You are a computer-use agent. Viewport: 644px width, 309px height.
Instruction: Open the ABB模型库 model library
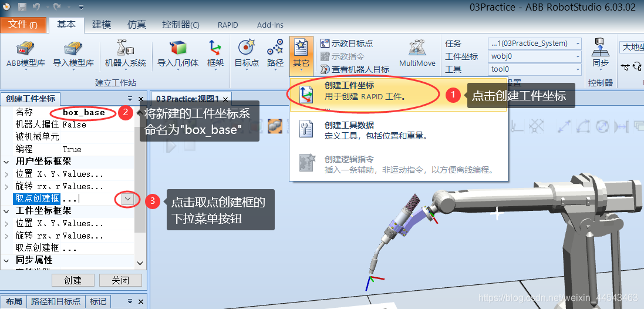coord(26,54)
